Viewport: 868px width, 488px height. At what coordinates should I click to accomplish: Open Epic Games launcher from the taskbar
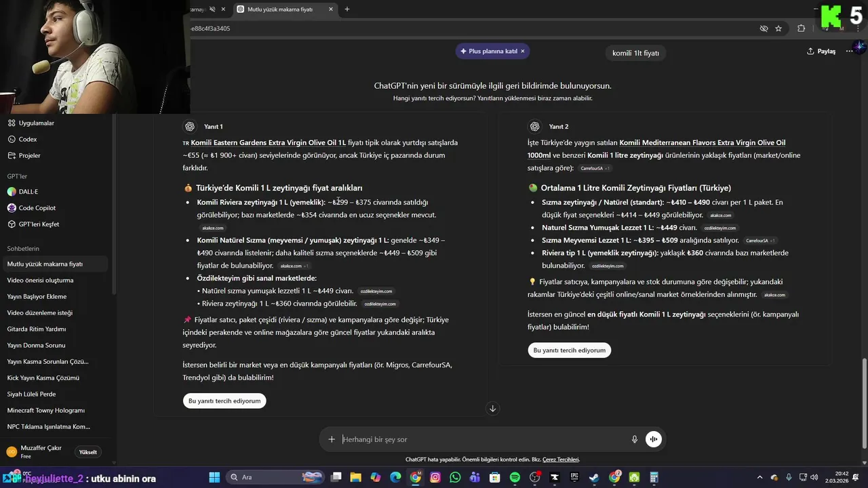(x=574, y=477)
